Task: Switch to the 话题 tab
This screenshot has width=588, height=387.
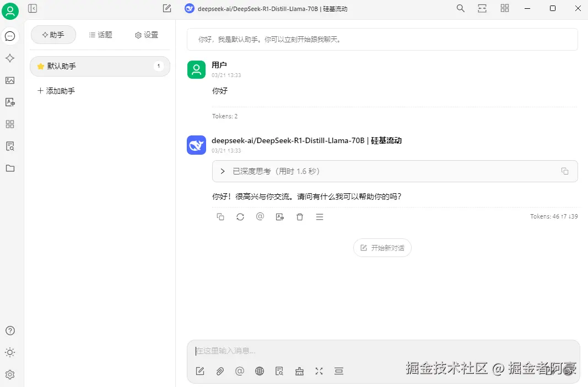Action: click(x=100, y=35)
